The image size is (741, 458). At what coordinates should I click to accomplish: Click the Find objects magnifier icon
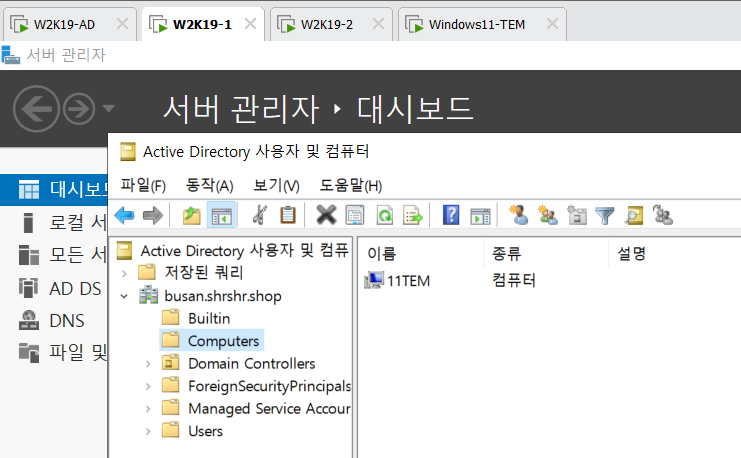click(x=634, y=216)
